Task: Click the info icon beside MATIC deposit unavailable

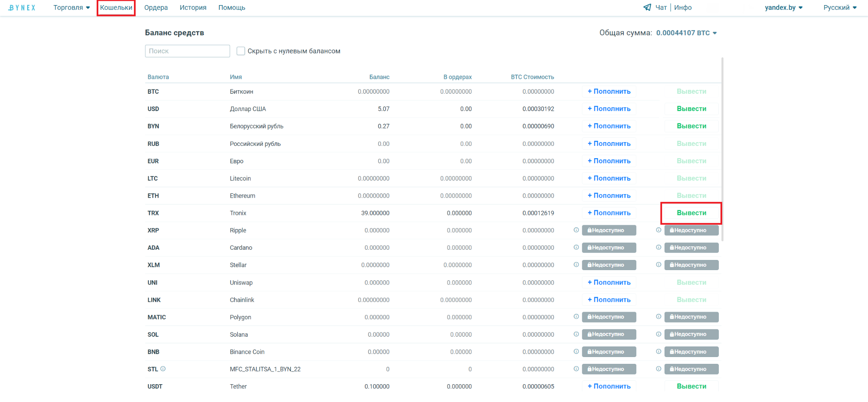Action: [576, 317]
